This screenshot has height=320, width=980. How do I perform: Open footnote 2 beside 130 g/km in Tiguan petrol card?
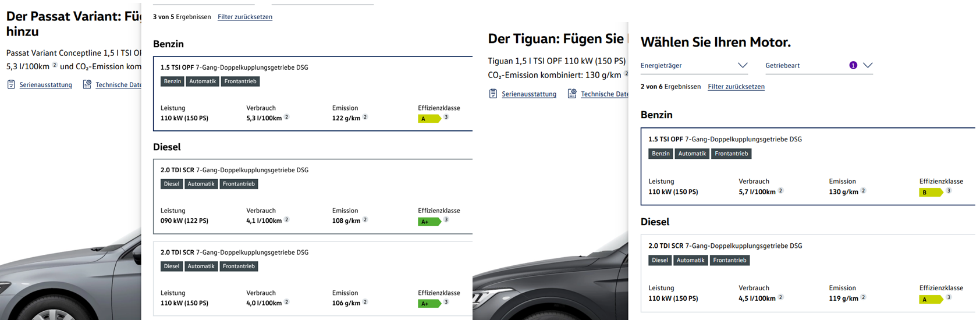coord(864,191)
